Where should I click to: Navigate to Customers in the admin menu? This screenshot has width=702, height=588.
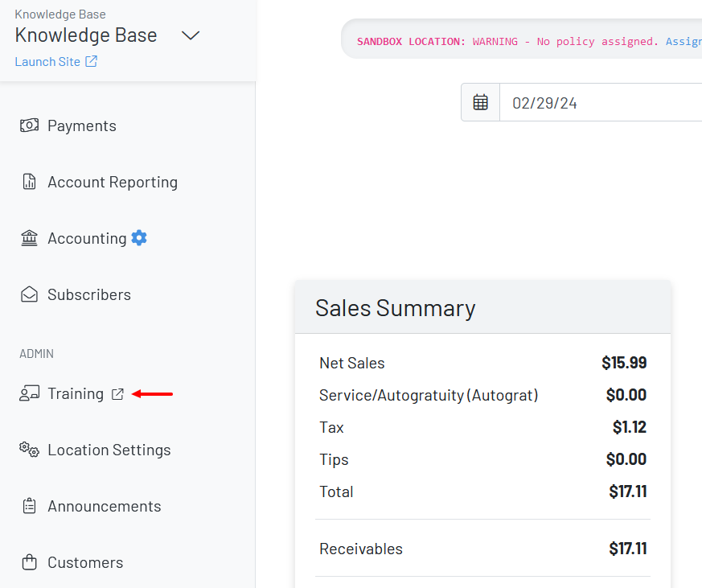pos(85,562)
